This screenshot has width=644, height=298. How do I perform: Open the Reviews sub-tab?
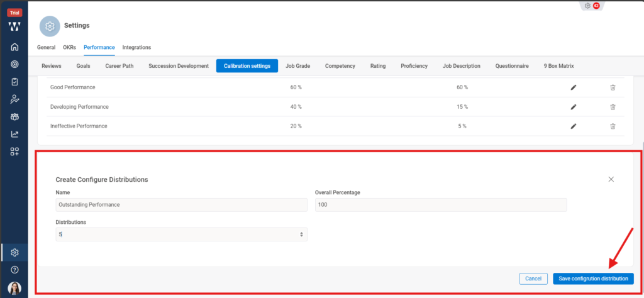tap(52, 65)
